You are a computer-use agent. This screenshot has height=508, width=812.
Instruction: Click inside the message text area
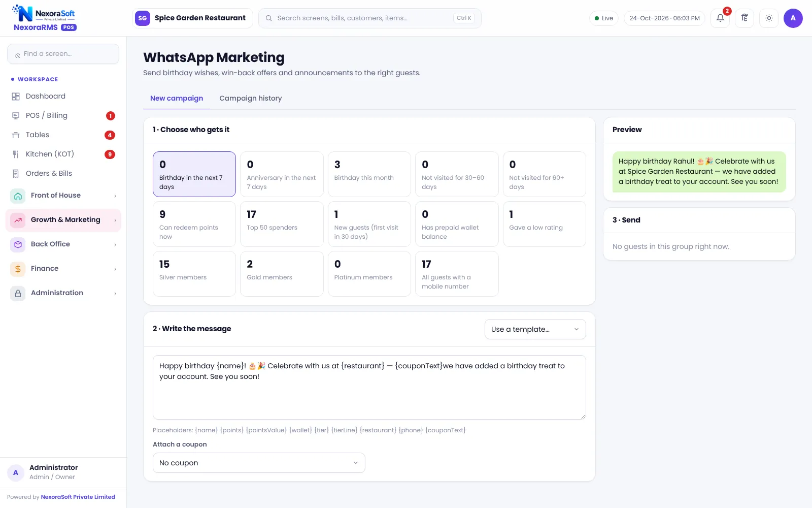coord(369,388)
